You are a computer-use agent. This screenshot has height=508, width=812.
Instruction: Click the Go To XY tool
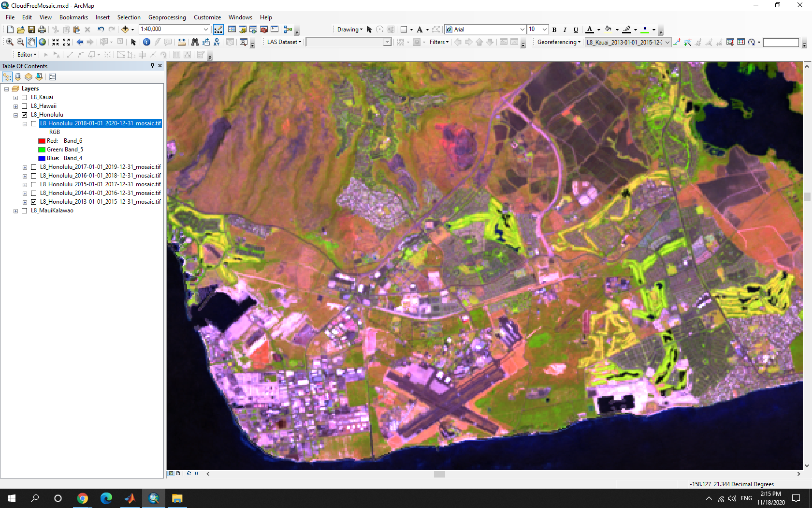pos(217,42)
